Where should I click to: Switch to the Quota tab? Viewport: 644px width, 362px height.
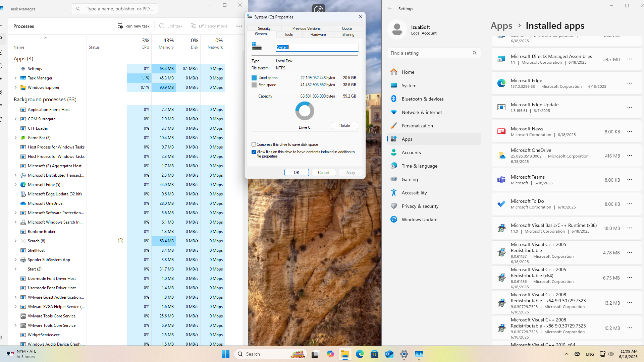coord(347,28)
